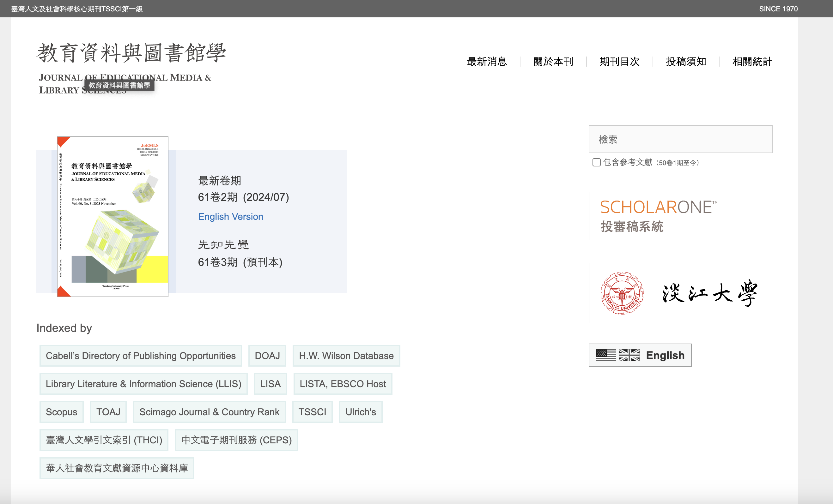Open the LISTA, EBSCO Host tag
This screenshot has height=504, width=833.
[x=343, y=384]
